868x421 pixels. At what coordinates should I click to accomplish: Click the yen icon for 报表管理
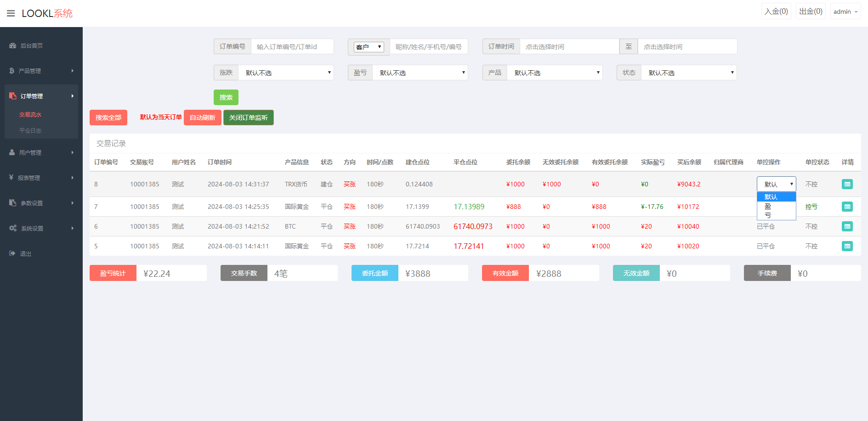tap(11, 177)
